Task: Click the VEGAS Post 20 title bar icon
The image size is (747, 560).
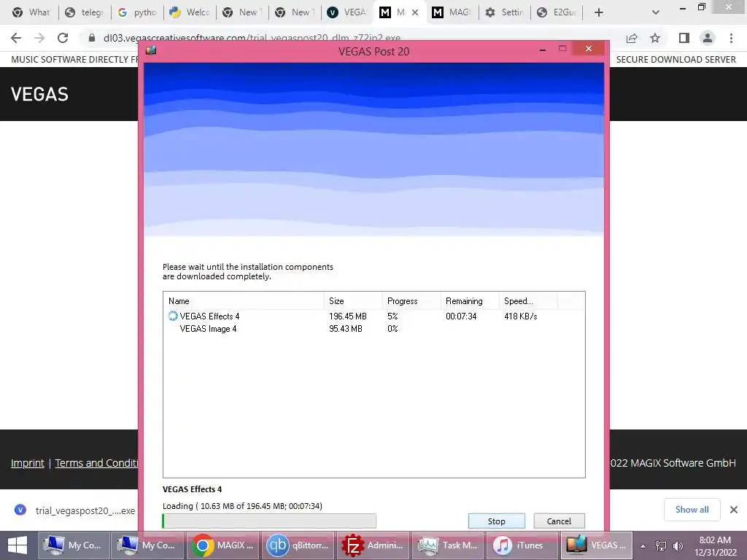Action: click(151, 50)
